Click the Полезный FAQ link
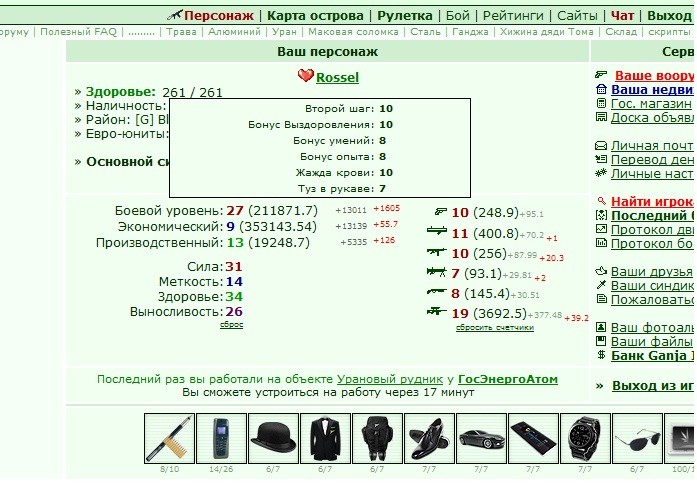This screenshot has width=697, height=487. [x=78, y=32]
